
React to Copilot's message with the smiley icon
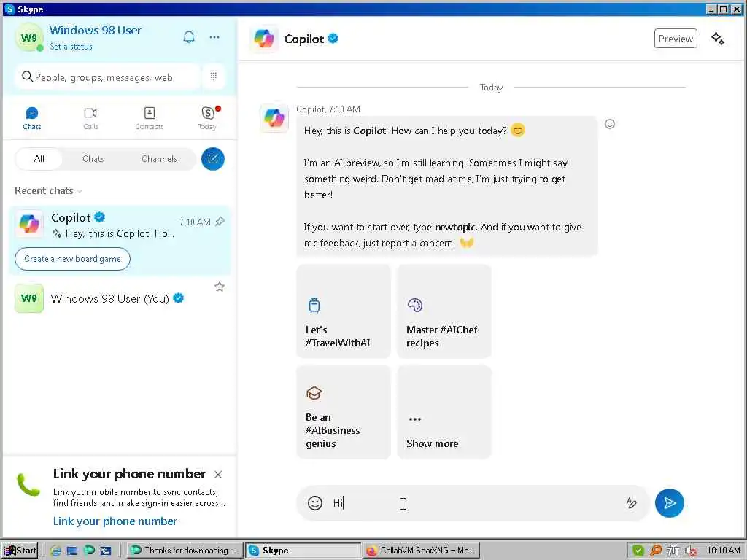point(610,124)
